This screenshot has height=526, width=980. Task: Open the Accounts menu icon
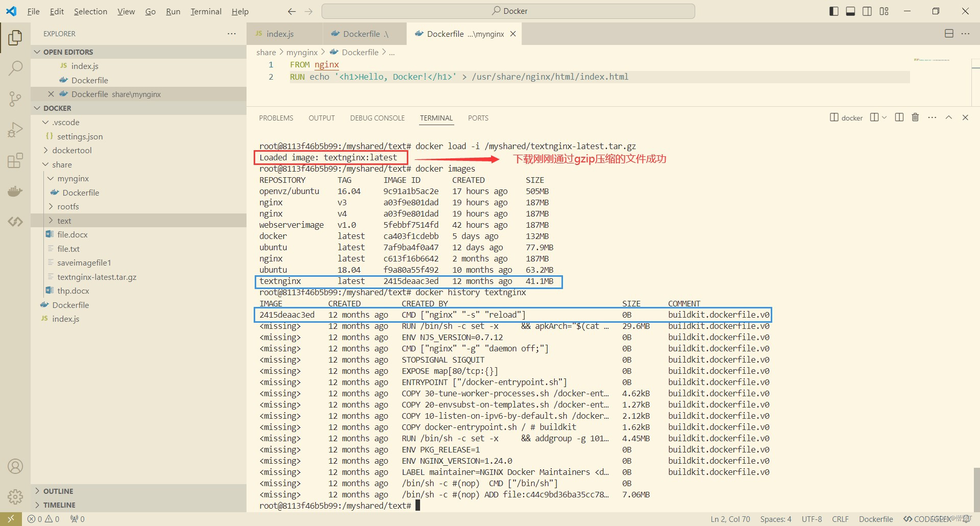coord(15,466)
